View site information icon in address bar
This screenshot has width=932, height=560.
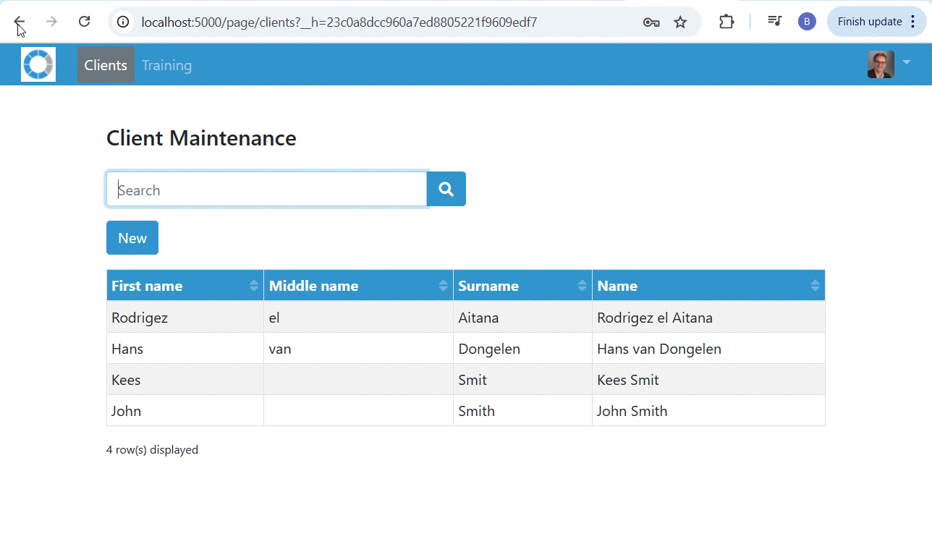[124, 22]
